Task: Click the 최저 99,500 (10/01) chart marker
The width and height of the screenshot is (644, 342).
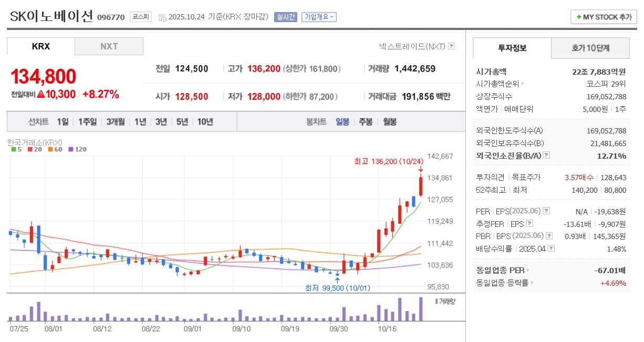Action: tap(338, 288)
